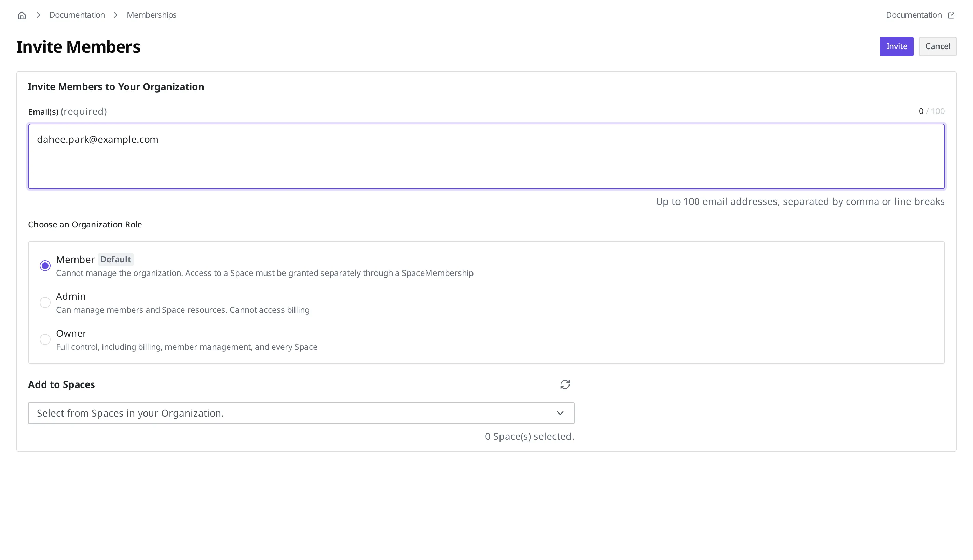Click 'Full control, including billing' description
973x560 pixels.
click(187, 347)
